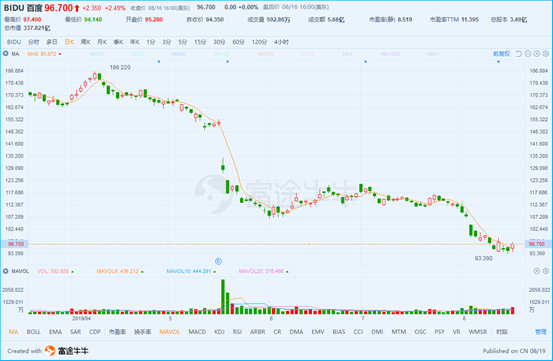Select the MACD indicator
This screenshot has width=553, height=361.
[197, 332]
